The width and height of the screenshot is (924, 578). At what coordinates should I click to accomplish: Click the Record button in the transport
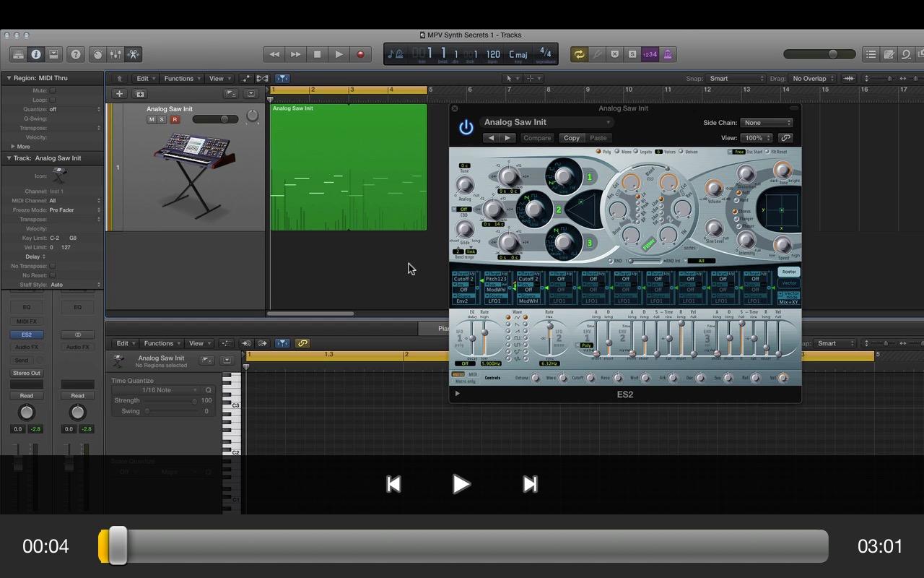pos(360,54)
